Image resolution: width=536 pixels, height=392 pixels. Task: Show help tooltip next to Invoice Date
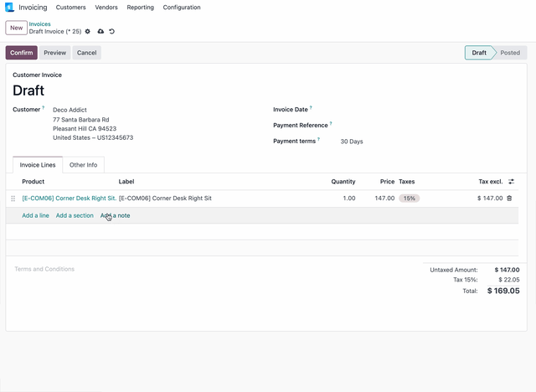click(x=311, y=108)
